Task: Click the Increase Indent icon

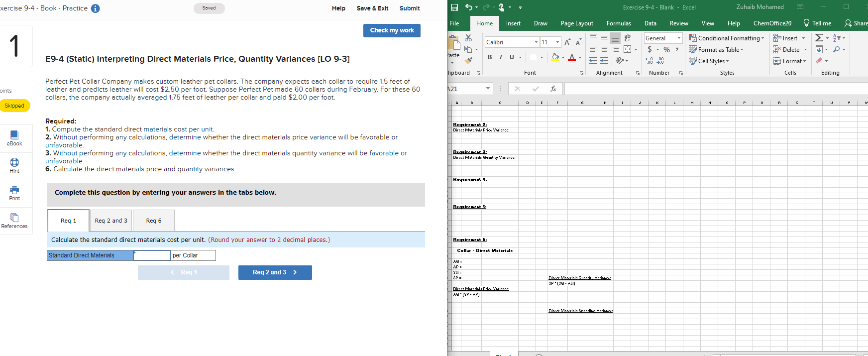Action: [604, 60]
